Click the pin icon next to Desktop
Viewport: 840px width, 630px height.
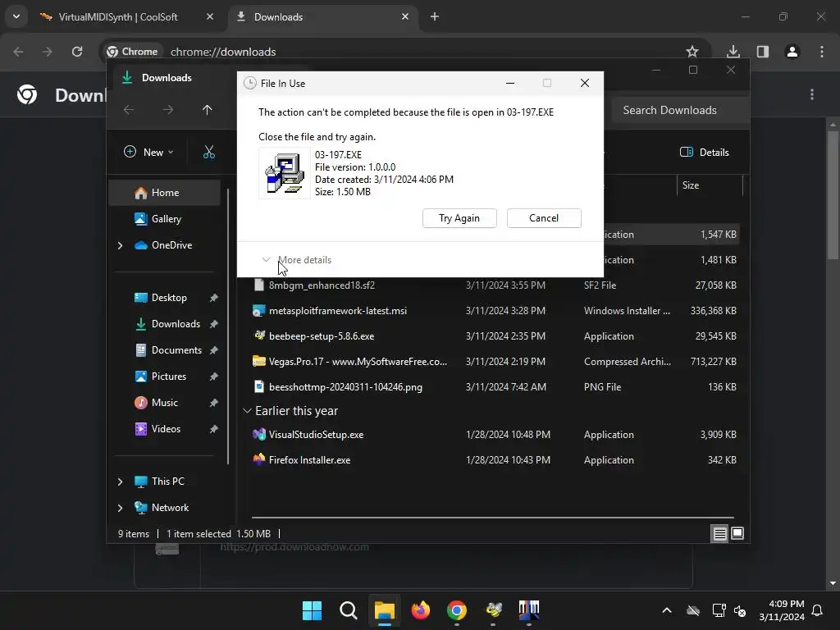tap(214, 297)
